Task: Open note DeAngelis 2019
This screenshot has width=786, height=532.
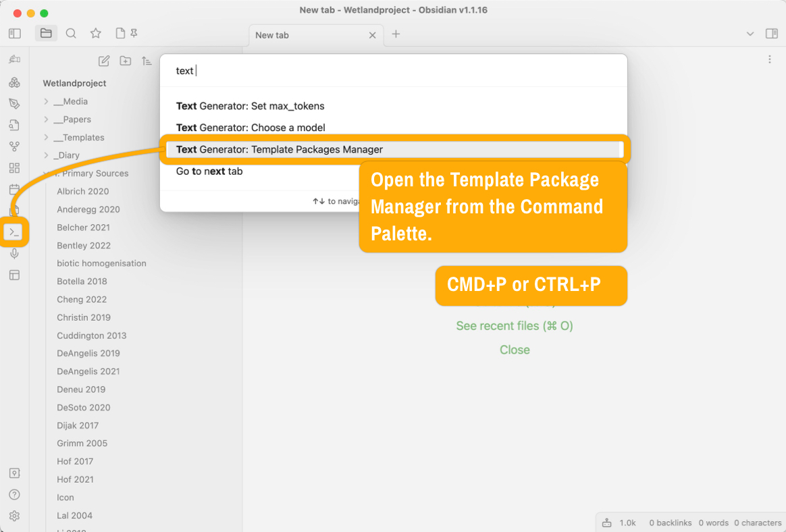Action: tap(88, 353)
